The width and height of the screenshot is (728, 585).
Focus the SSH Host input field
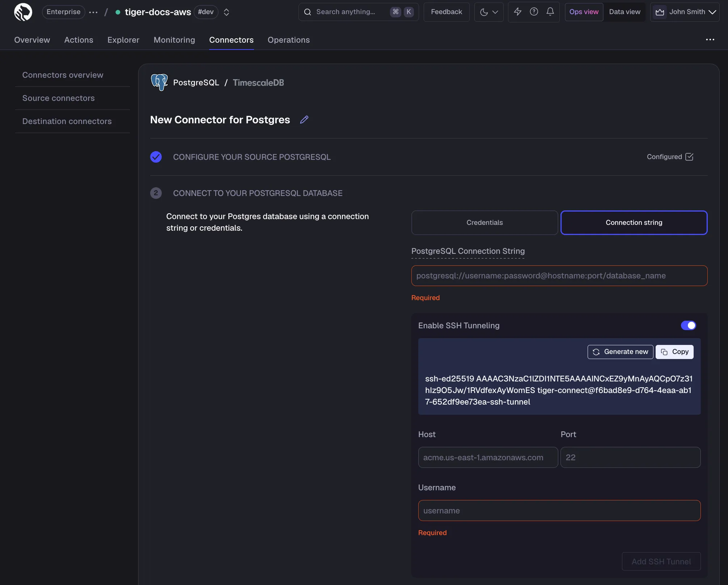tap(488, 457)
